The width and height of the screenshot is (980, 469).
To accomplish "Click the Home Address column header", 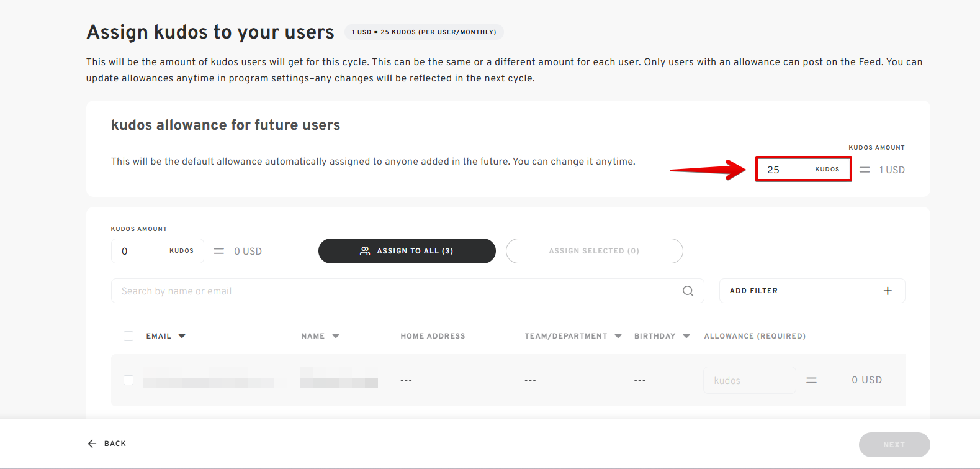I will tap(433, 336).
